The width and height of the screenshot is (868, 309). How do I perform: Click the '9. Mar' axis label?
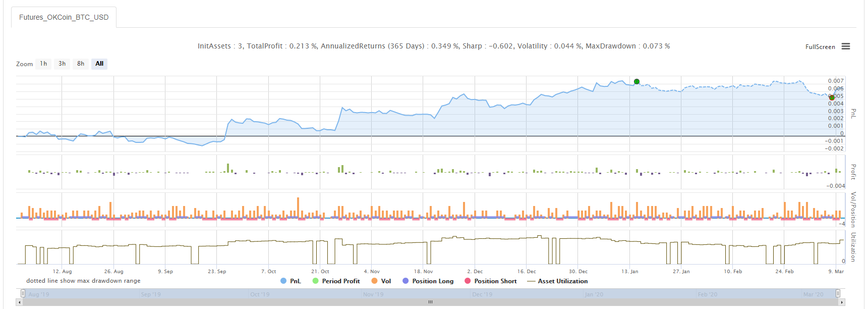click(x=836, y=272)
